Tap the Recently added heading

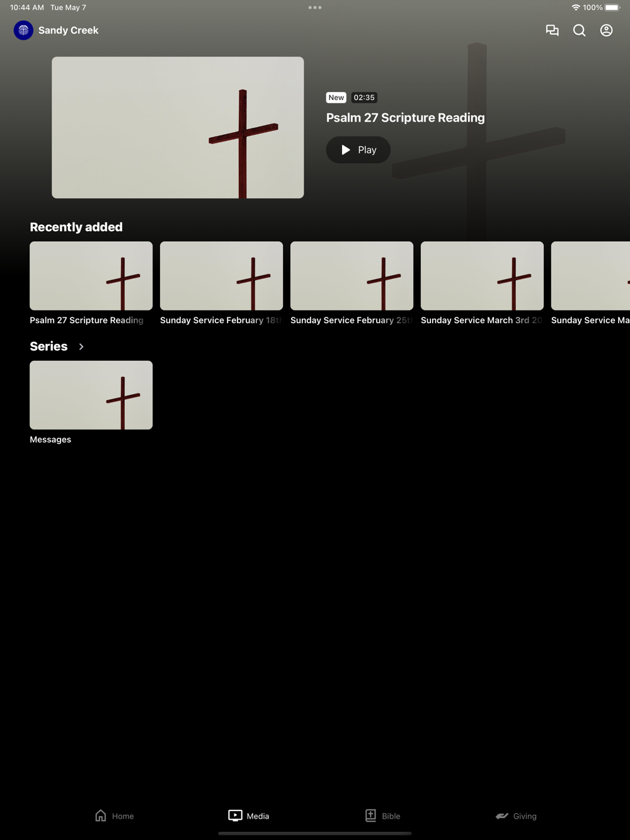pyautogui.click(x=76, y=227)
